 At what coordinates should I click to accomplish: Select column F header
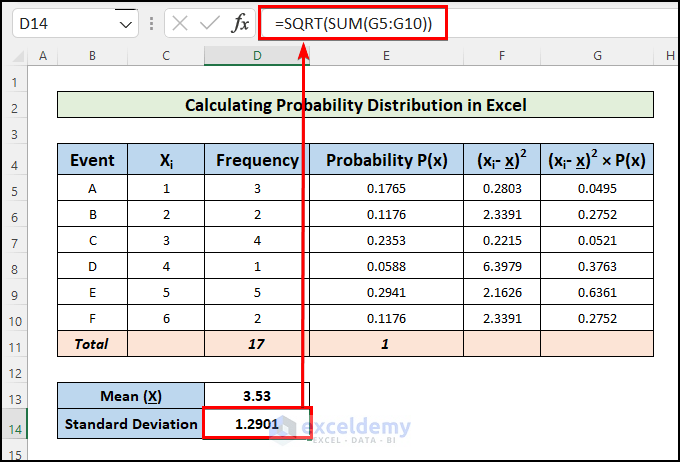[502, 56]
